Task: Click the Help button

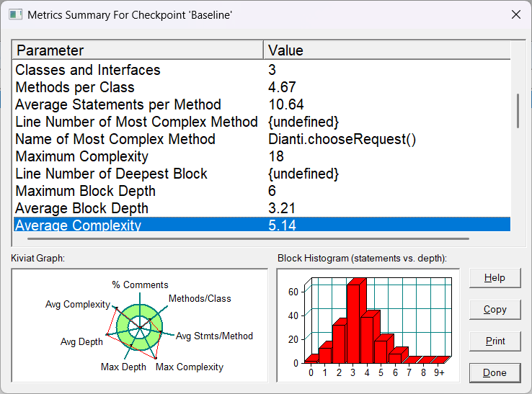Action: (x=495, y=278)
